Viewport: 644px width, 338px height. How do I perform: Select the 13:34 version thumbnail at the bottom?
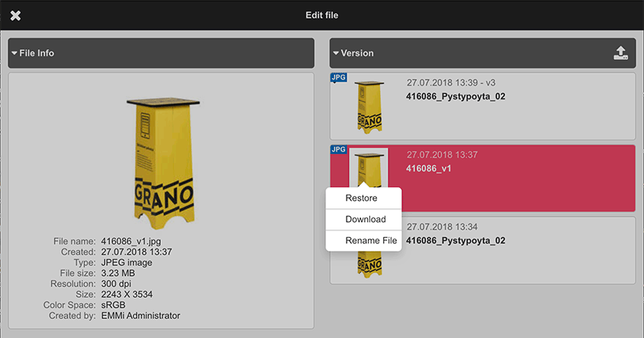pos(369,264)
